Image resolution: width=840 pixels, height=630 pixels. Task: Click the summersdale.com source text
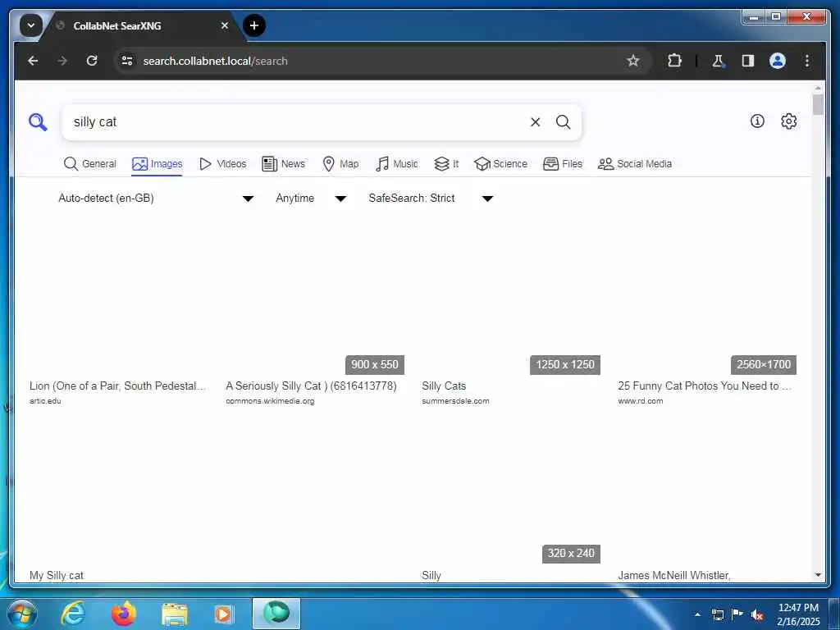pos(455,400)
